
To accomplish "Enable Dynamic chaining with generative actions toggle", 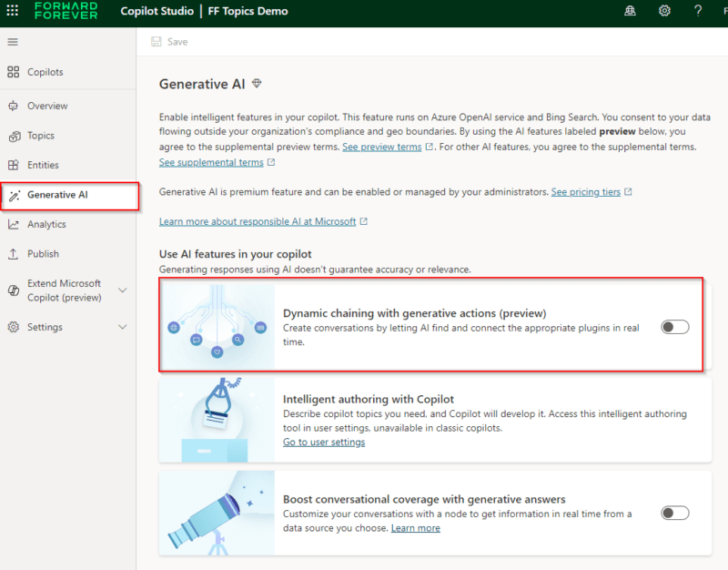I will (x=674, y=327).
